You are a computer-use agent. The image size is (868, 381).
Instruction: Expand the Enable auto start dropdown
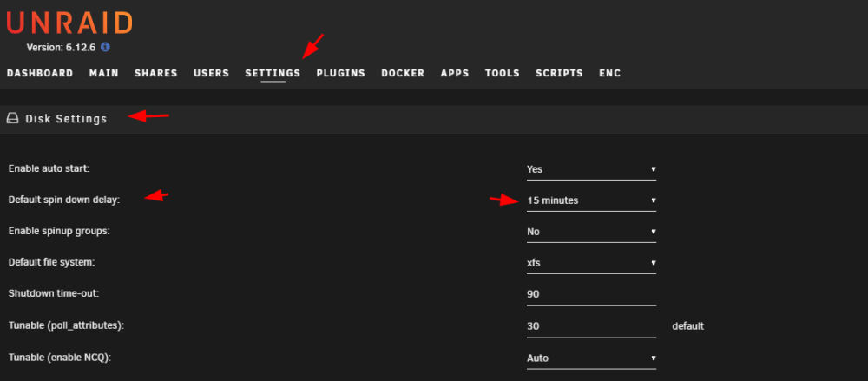click(x=591, y=169)
